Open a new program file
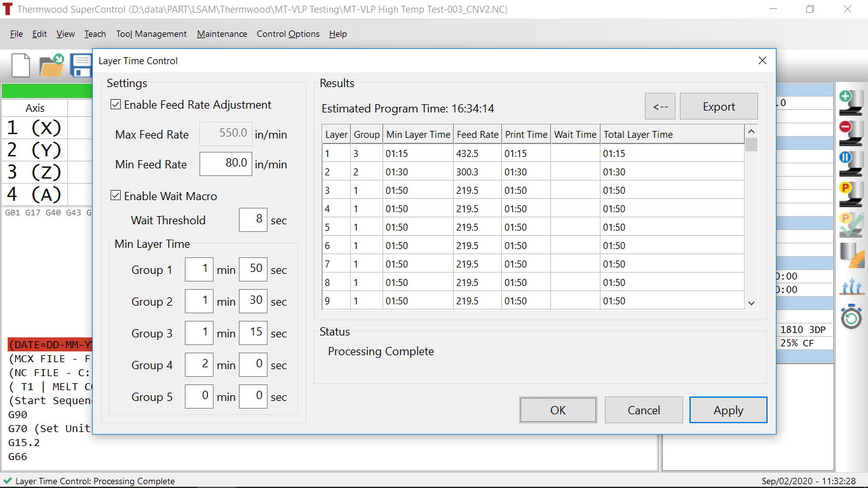868x488 pixels. pos(20,65)
